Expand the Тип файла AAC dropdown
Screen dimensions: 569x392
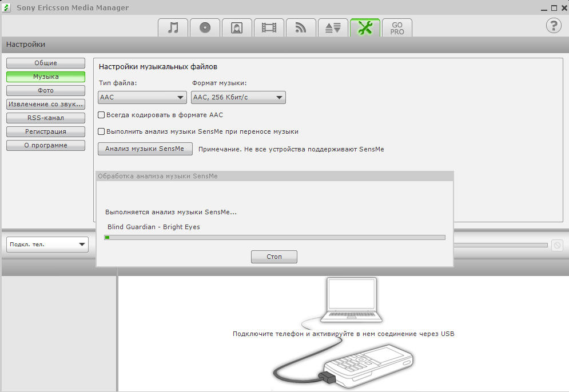(142, 97)
